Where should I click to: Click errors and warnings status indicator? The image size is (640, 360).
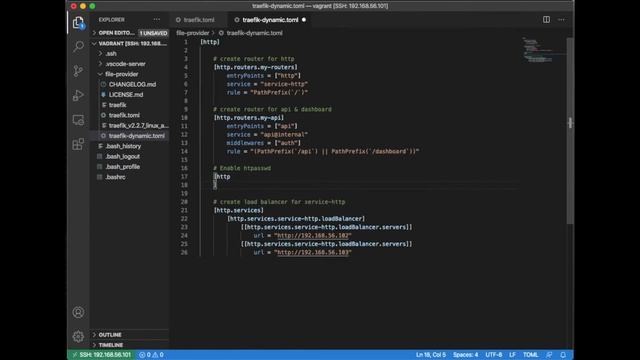pos(151,355)
